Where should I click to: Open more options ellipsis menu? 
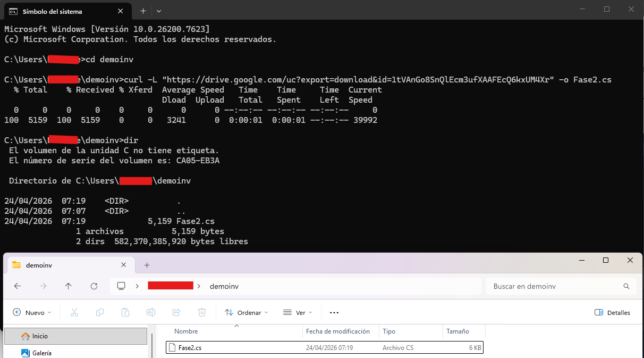(334, 312)
